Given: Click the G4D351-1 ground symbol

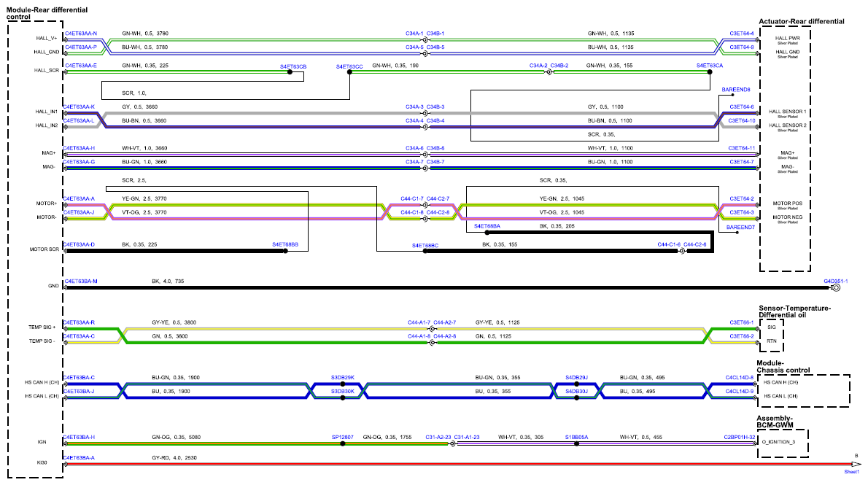Looking at the screenshot, I should tap(837, 288).
